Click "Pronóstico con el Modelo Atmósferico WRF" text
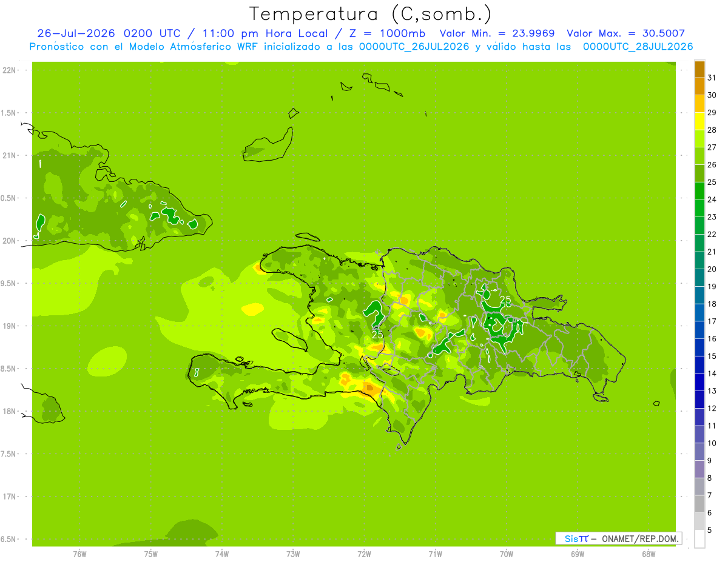Screen dimensions: 728x562 (144, 47)
